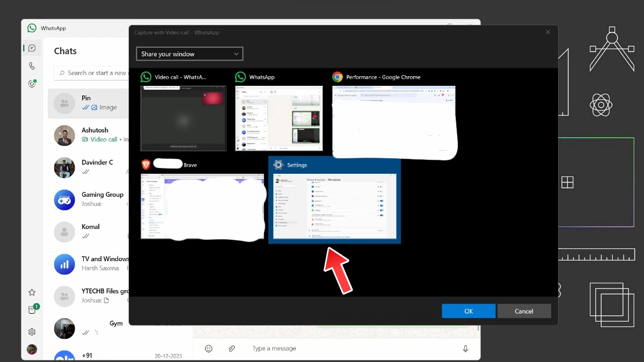Click the emoji icon in message bar
Image resolution: width=644 pixels, height=362 pixels.
[x=209, y=349]
